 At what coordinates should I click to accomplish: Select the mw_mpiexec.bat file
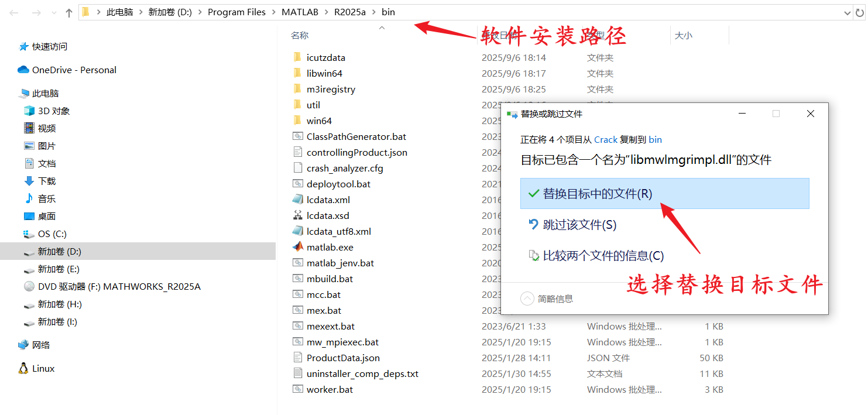coord(342,342)
